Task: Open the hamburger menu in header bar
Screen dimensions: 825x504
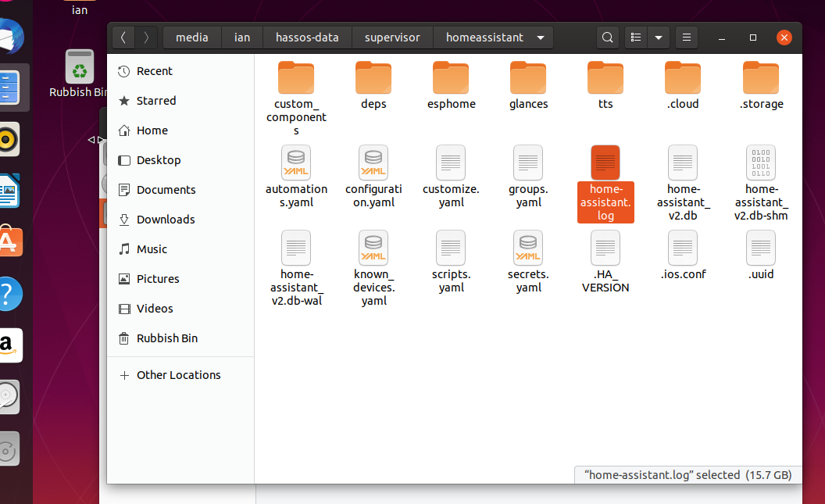Action: (686, 38)
